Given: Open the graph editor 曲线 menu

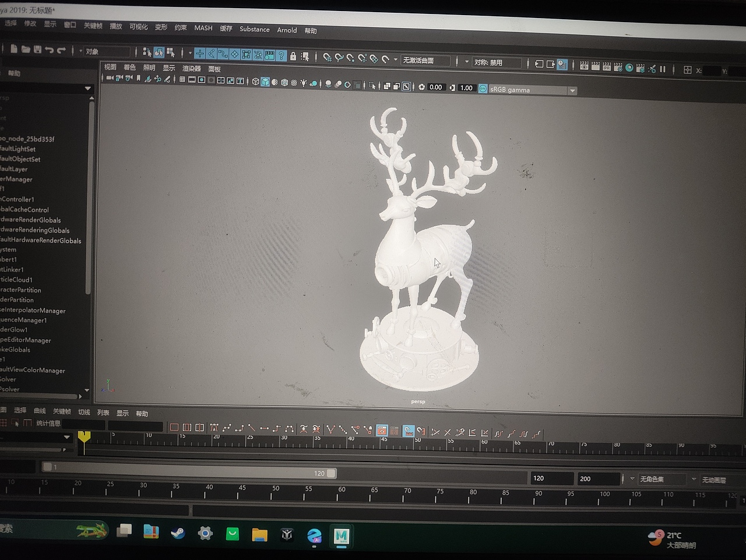Looking at the screenshot, I should click(x=40, y=411).
